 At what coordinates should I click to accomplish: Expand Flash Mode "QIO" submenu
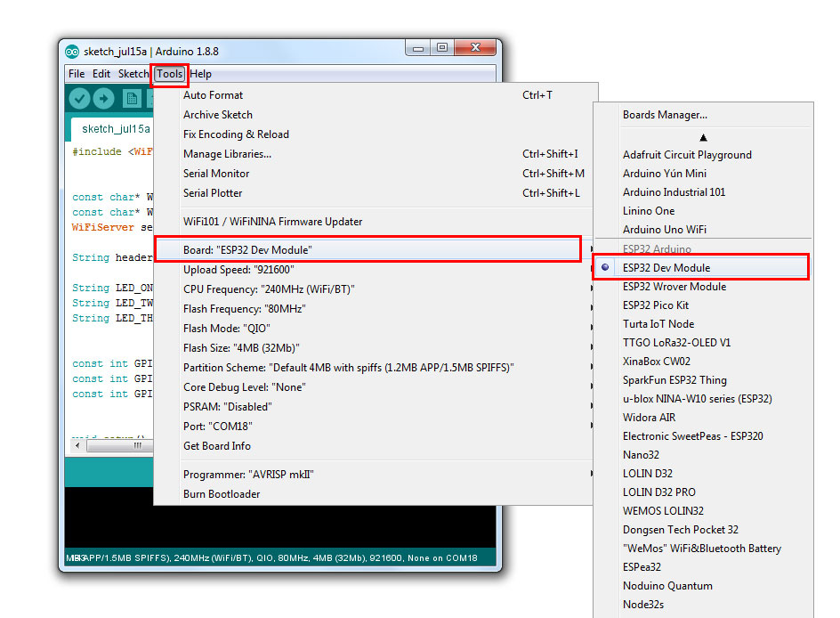[x=374, y=329]
